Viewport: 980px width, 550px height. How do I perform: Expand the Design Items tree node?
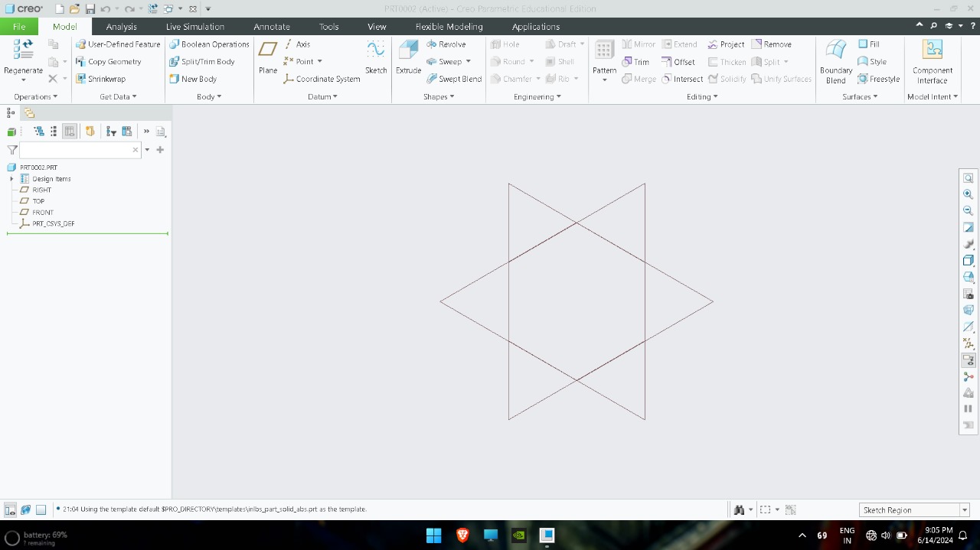click(x=11, y=178)
